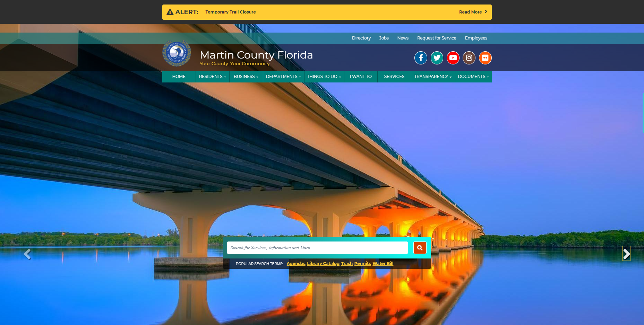Select the Library Catalog search term
This screenshot has width=644, height=325.
[323, 264]
